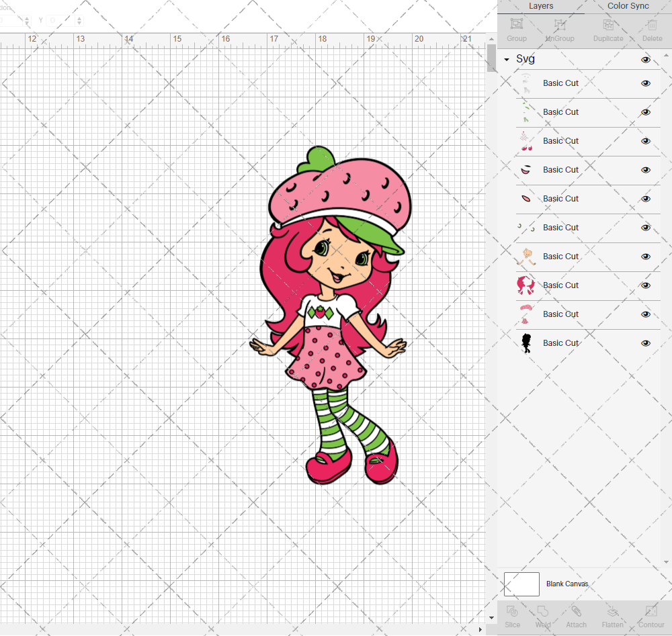Image resolution: width=672 pixels, height=636 pixels.
Task: Click the Y position stepper arrows
Action: click(79, 20)
